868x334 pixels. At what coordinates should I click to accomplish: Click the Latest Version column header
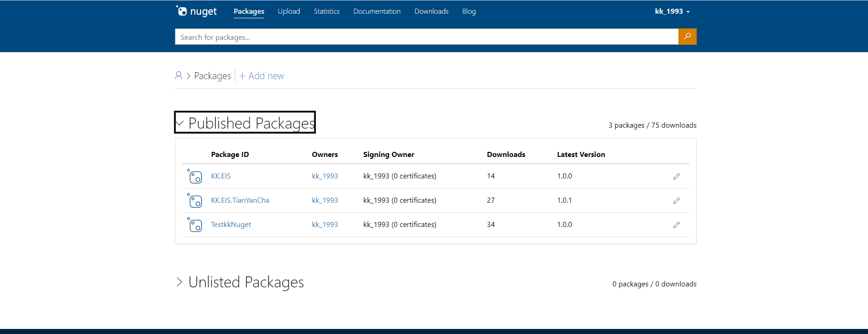581,155
